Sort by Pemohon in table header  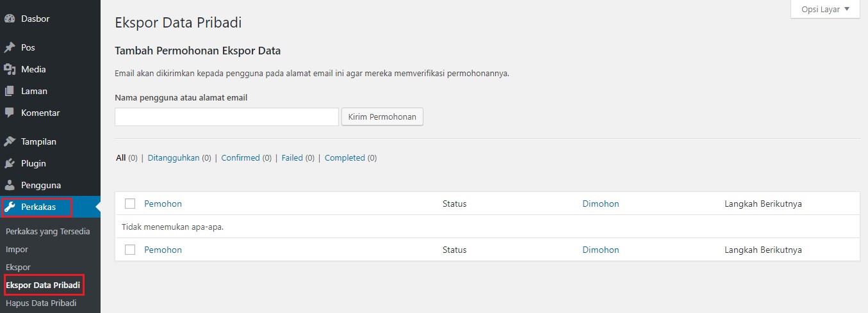[x=163, y=204]
